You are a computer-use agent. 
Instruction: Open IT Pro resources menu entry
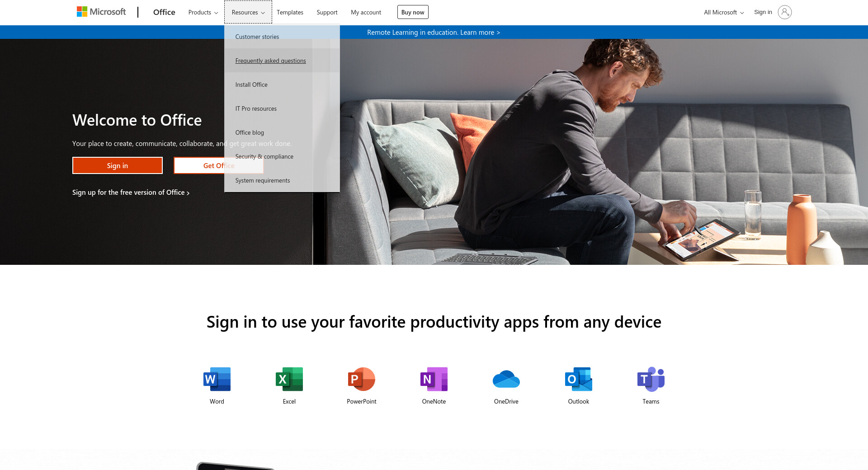point(256,108)
